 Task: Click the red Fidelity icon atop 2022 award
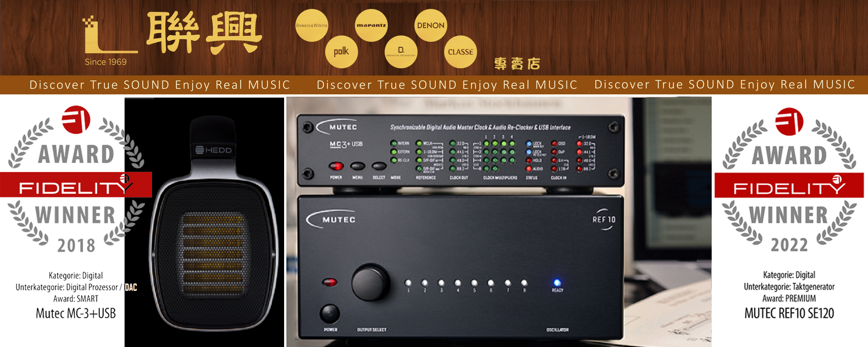click(789, 121)
